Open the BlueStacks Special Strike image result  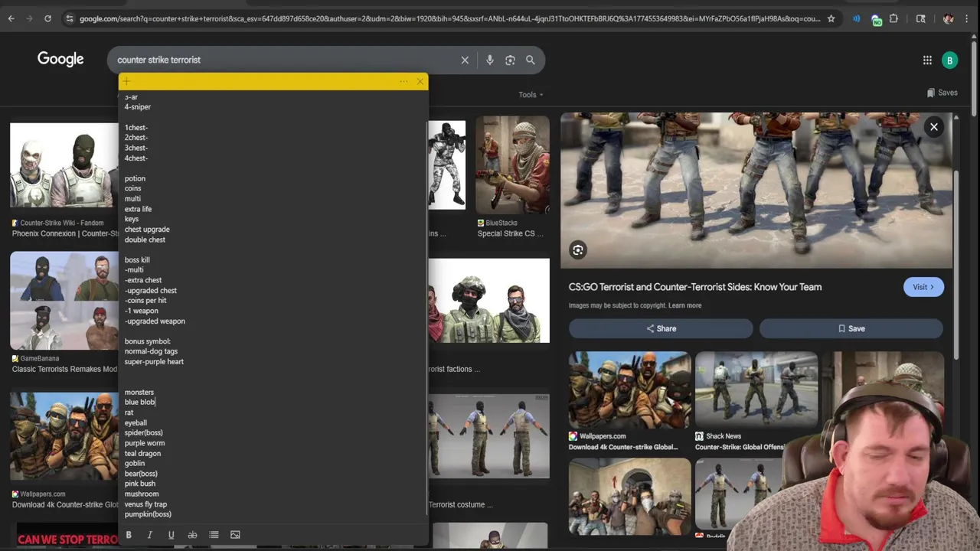tap(512, 165)
